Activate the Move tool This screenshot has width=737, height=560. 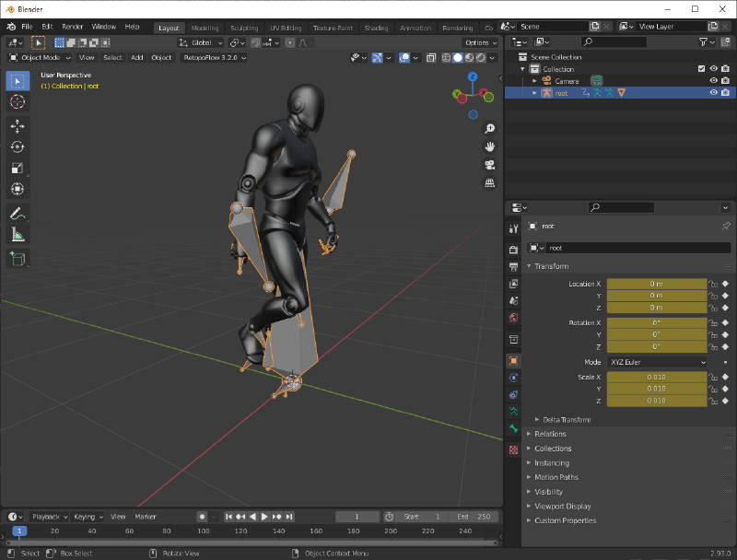[x=18, y=126]
